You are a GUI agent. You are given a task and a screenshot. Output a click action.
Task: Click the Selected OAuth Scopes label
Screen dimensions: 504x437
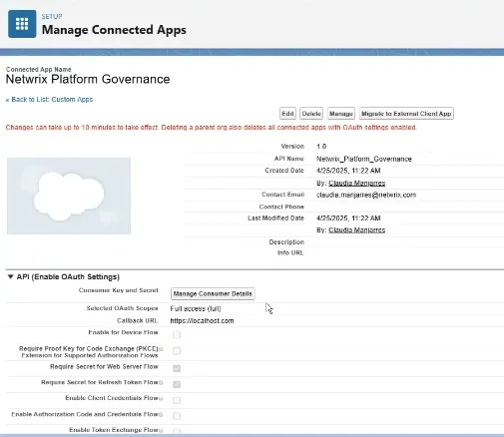(123, 308)
